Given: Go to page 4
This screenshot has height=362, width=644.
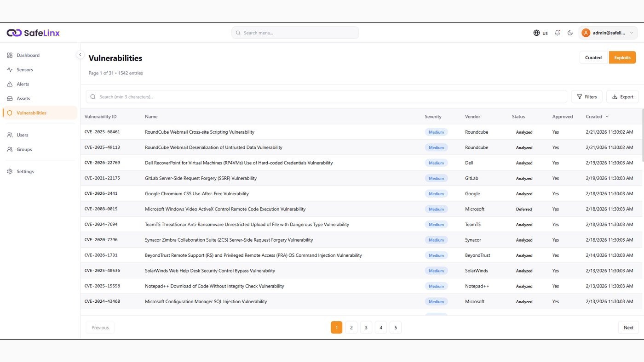Looking at the screenshot, I should click(x=381, y=328).
